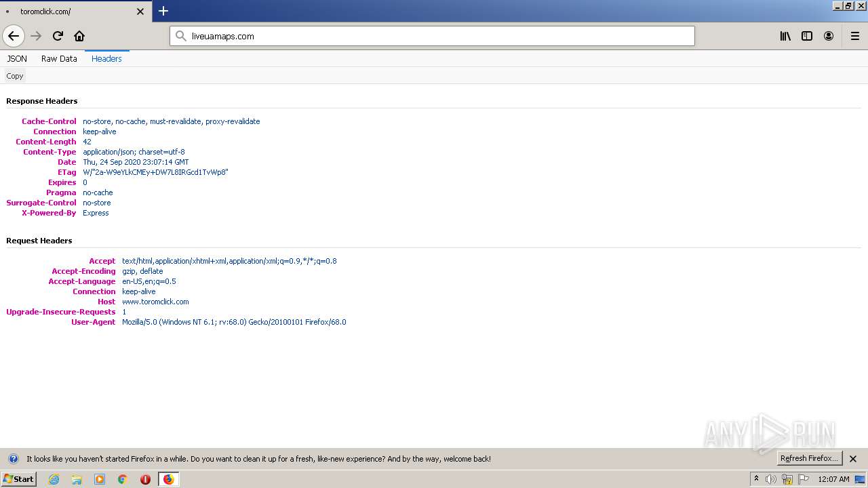This screenshot has width=868, height=488.
Task: Select the toromclick.com browser tab
Action: (x=75, y=12)
